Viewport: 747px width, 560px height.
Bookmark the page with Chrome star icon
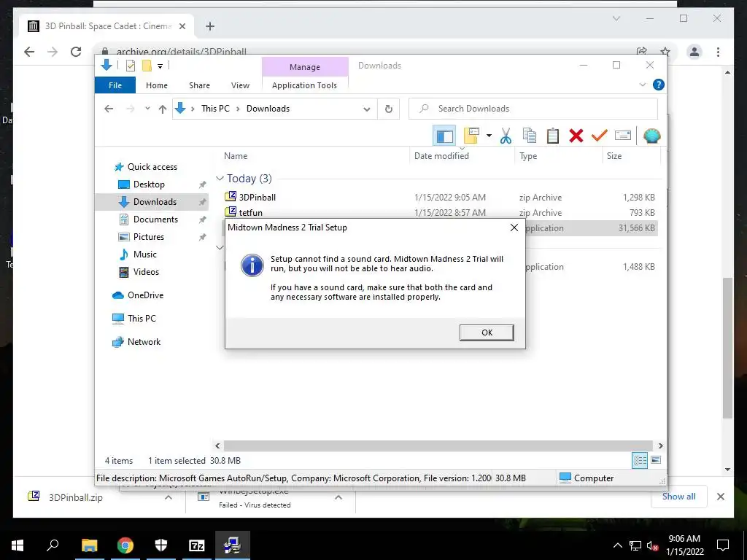click(x=665, y=52)
